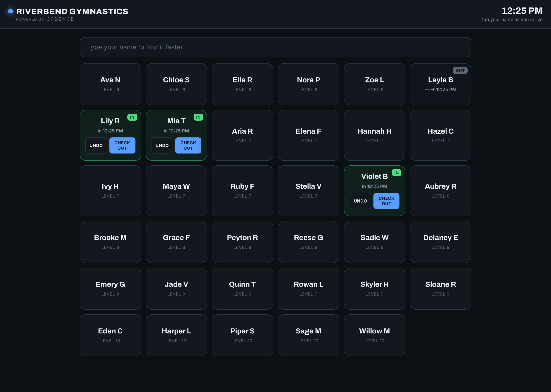Check out Mia T
This screenshot has width=551, height=392.
pyautogui.click(x=188, y=145)
